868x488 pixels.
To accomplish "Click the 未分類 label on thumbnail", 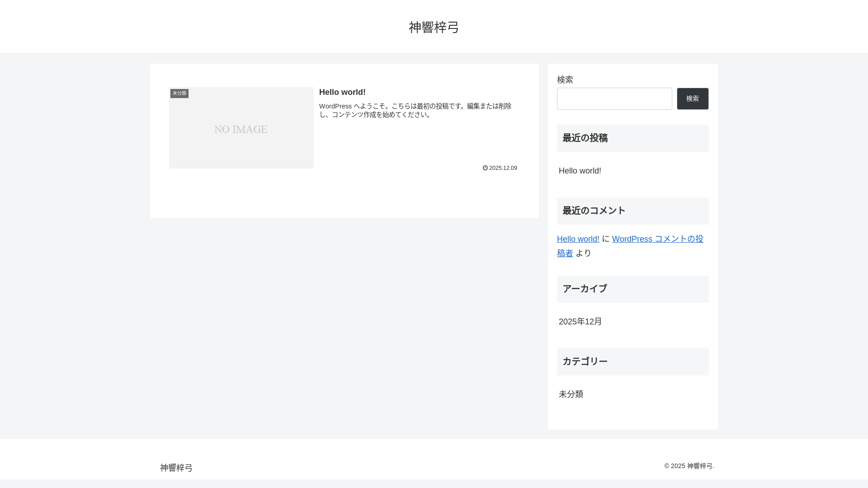I will [x=179, y=94].
